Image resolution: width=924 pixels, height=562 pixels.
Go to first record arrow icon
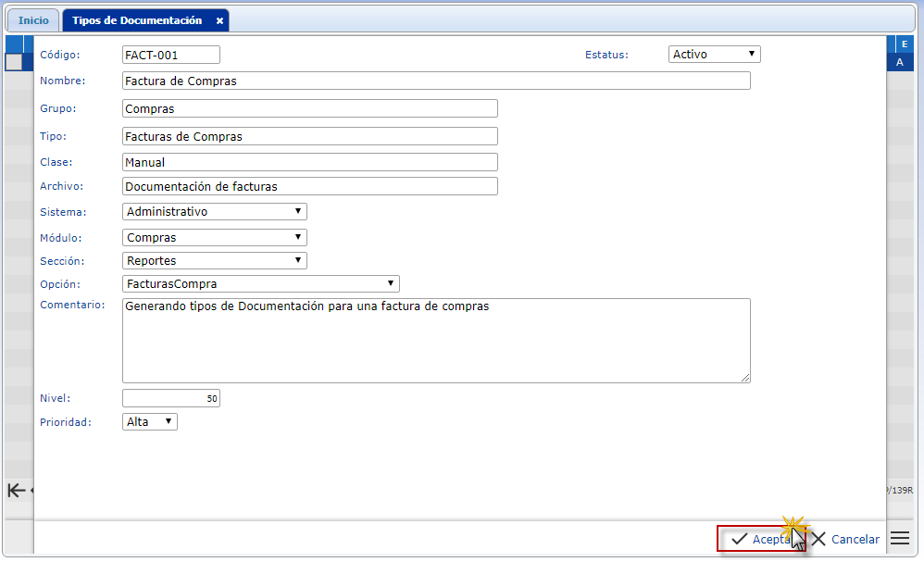(16, 490)
